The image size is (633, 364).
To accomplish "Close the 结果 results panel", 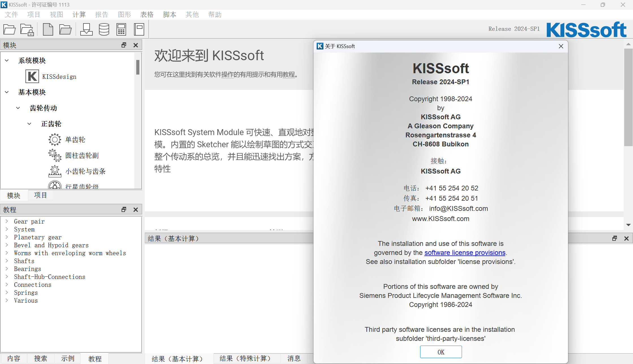I will pyautogui.click(x=626, y=238).
